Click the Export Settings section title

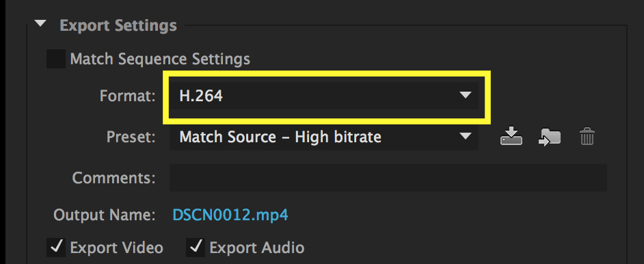(118, 25)
